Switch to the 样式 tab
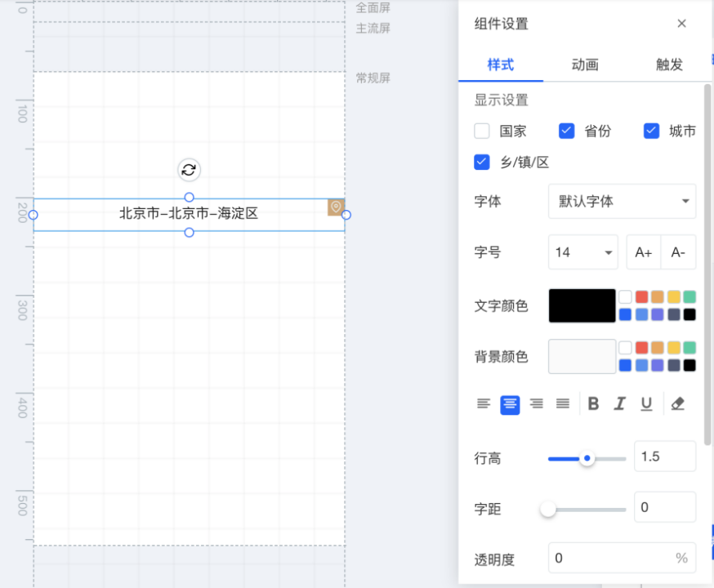Image resolution: width=714 pixels, height=588 pixels. pyautogui.click(x=501, y=65)
